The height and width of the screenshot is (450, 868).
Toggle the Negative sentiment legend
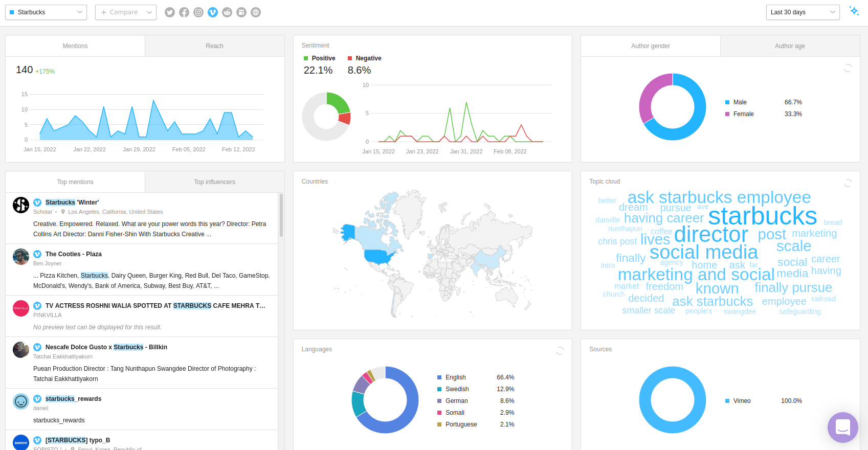pos(365,58)
